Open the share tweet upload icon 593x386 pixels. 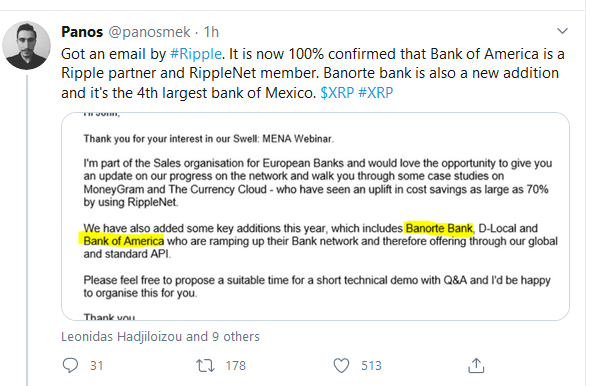(476, 365)
